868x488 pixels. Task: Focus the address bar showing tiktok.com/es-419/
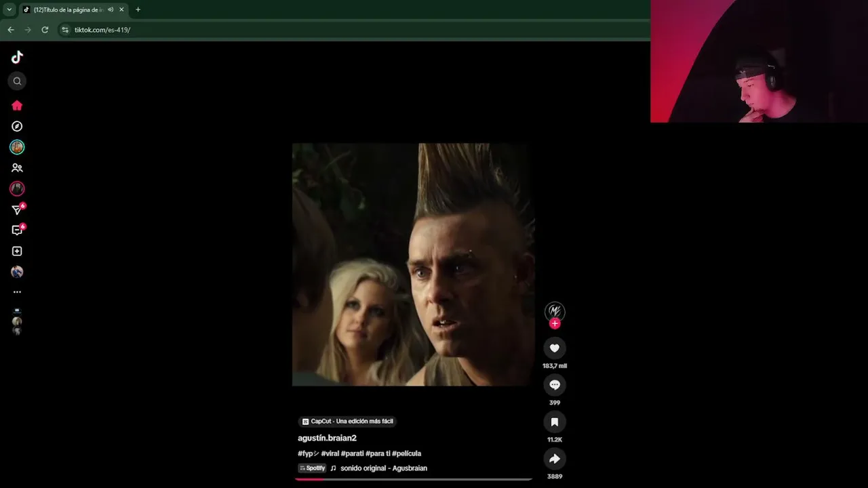(x=353, y=30)
